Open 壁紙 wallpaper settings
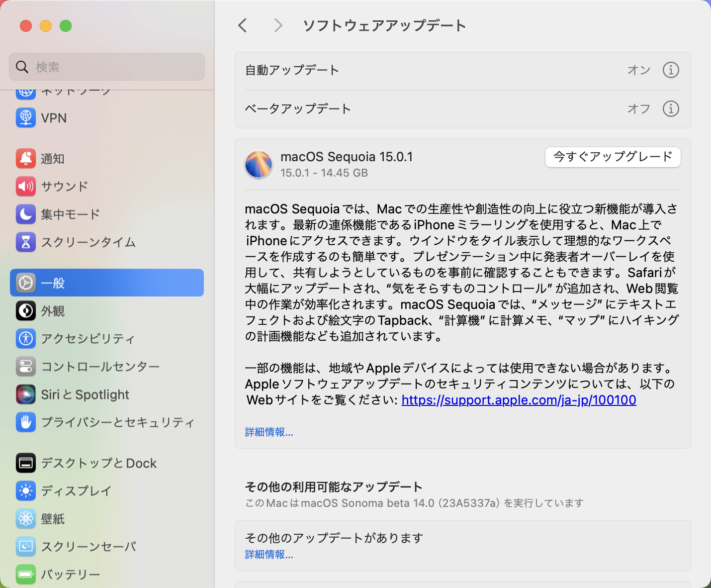Screen dimensions: 711x588 [53, 519]
